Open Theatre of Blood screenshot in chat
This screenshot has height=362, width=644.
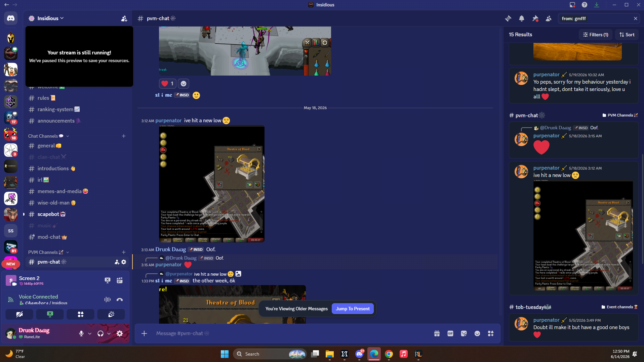(x=212, y=184)
